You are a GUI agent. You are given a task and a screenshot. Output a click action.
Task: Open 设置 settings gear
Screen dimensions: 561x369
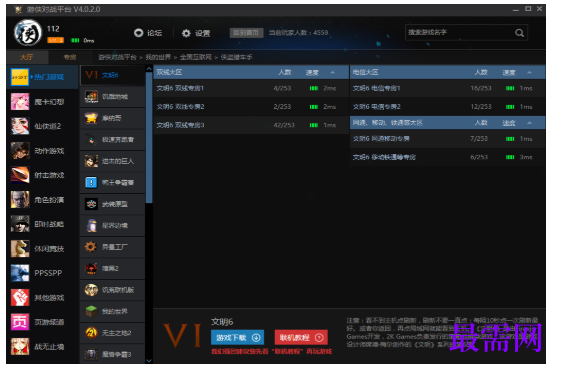point(186,34)
